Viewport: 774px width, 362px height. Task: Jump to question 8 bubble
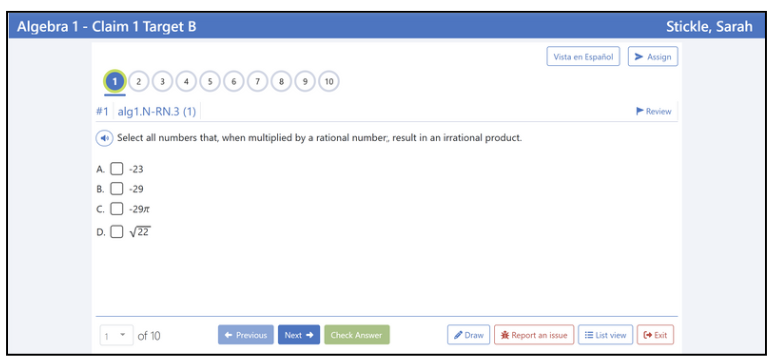tap(281, 82)
